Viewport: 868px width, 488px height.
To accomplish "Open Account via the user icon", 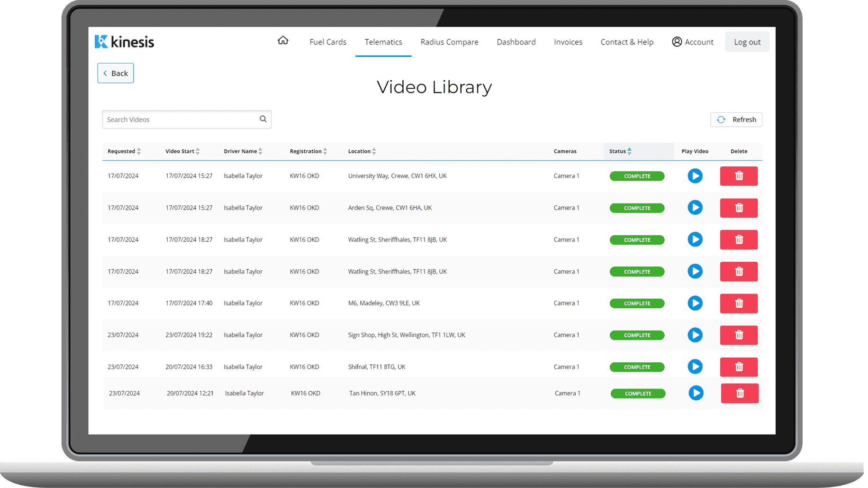I will point(677,42).
